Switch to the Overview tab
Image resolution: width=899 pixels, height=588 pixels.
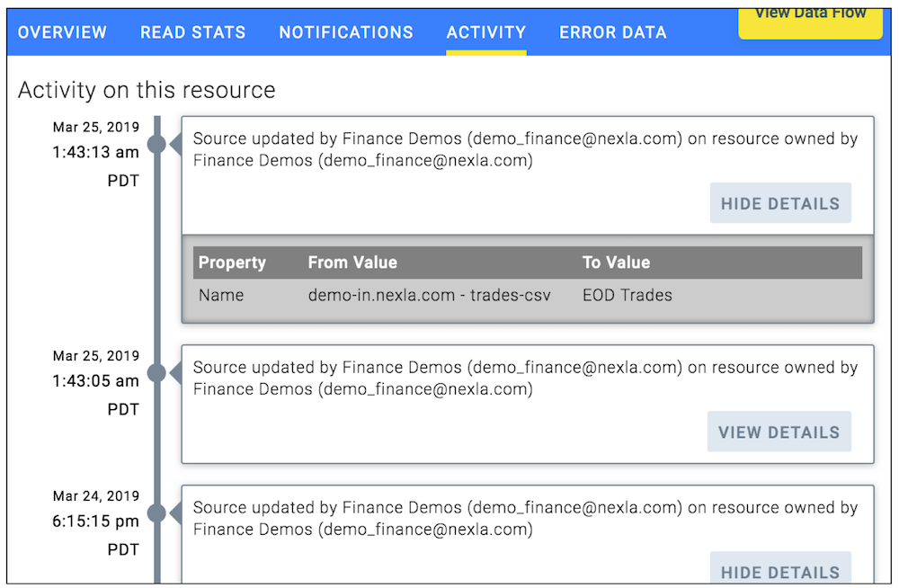click(62, 32)
